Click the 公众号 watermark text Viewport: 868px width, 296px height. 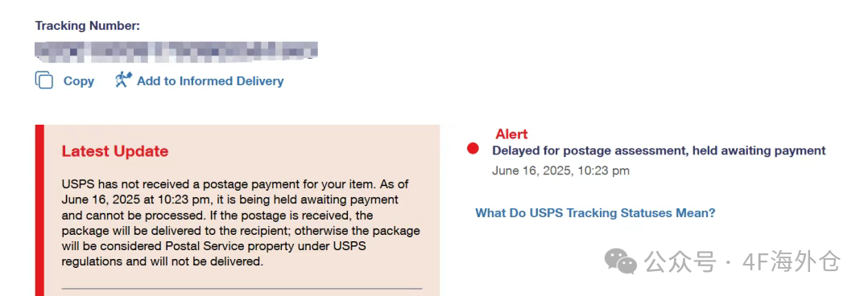tap(680, 261)
